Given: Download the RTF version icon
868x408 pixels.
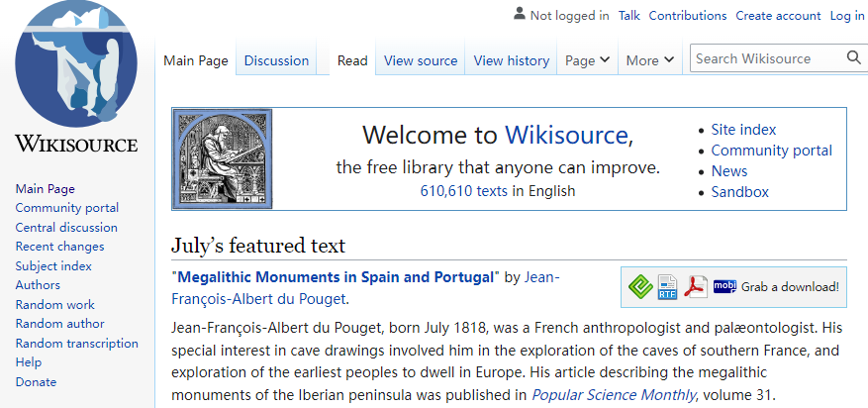Looking at the screenshot, I should point(668,287).
